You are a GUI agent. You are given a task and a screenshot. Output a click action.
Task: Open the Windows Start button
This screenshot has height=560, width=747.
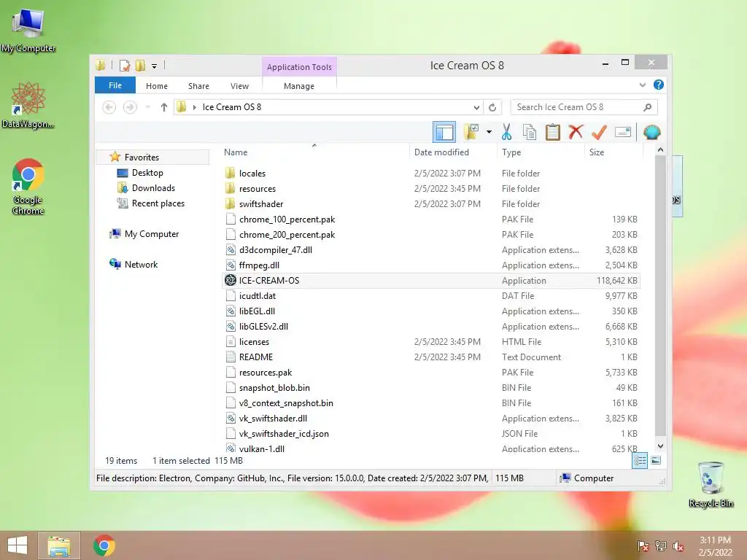18,545
